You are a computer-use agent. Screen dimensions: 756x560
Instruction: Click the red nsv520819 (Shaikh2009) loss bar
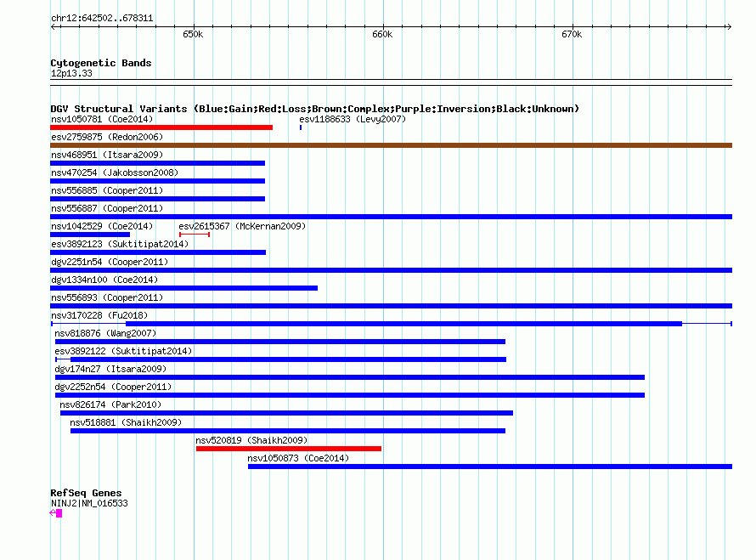pyautogui.click(x=289, y=449)
